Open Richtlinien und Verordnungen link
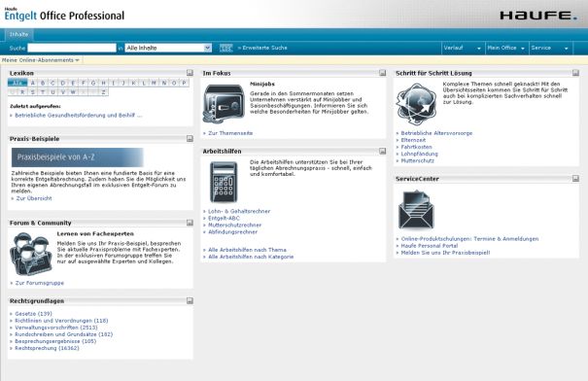The width and height of the screenshot is (588, 381). [61, 321]
